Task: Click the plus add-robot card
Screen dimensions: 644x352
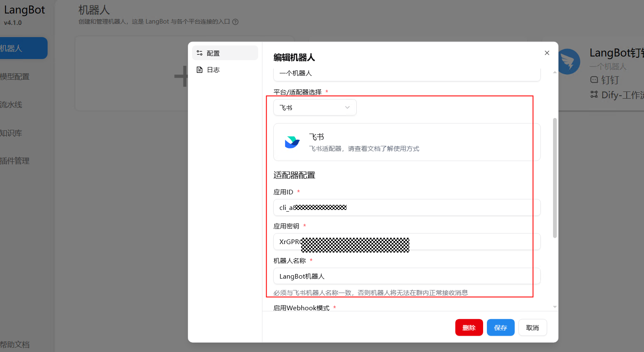Action: pos(132,74)
